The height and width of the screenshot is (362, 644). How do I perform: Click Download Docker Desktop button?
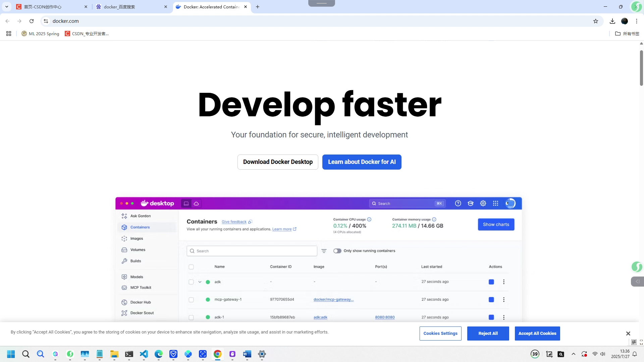pyautogui.click(x=278, y=162)
